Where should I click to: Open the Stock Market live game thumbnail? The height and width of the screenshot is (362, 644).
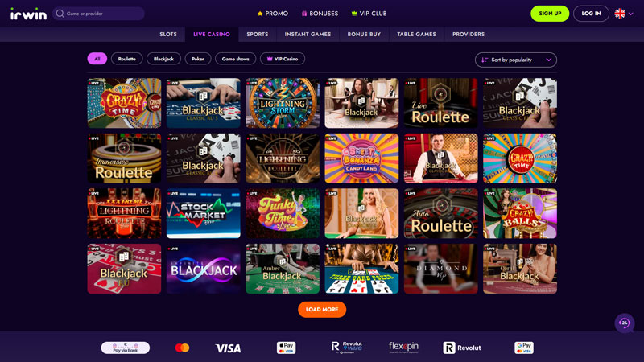click(204, 213)
